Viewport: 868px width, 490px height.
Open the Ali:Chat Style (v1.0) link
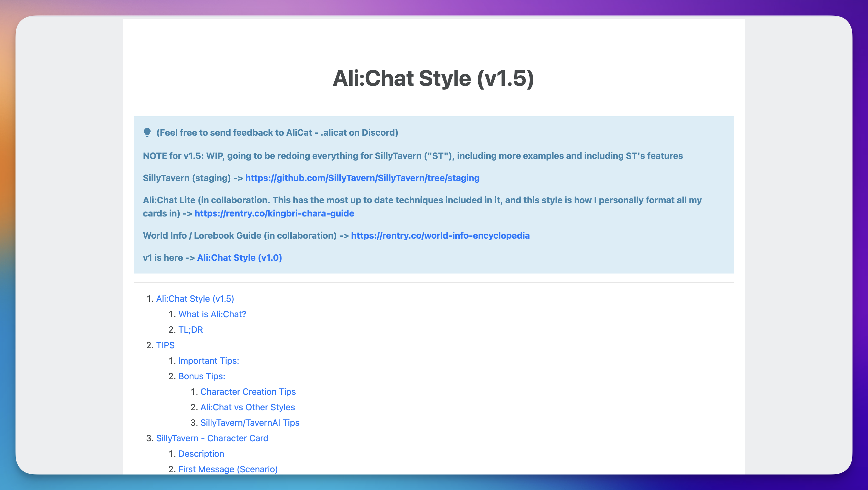click(239, 257)
